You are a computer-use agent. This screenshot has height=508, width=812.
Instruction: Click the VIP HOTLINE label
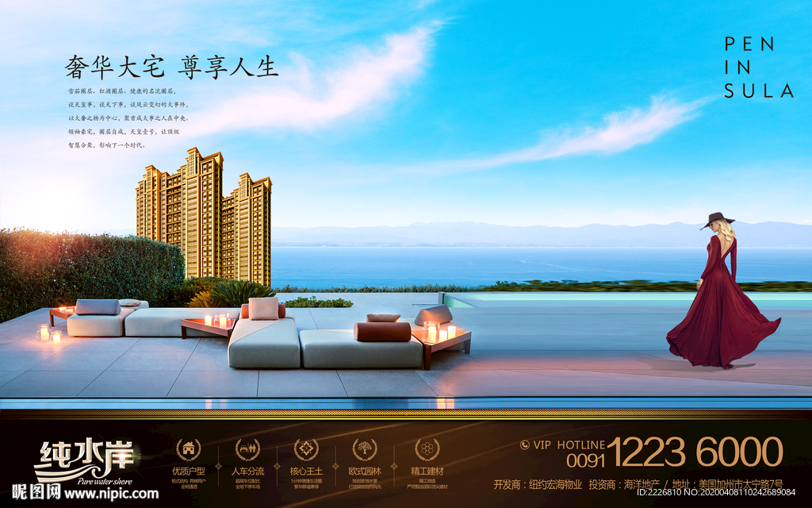click(569, 444)
